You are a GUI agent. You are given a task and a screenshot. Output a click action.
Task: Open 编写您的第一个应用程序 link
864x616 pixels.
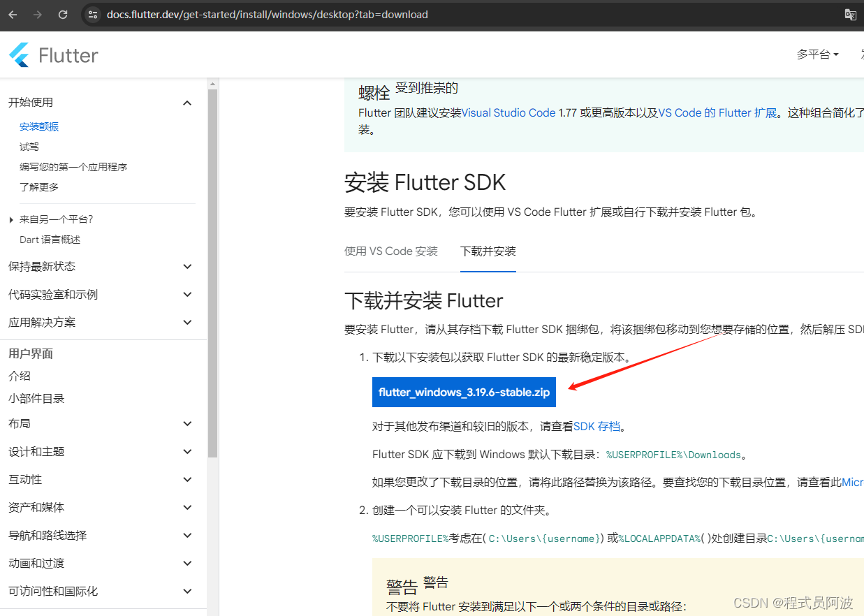pyautogui.click(x=73, y=167)
